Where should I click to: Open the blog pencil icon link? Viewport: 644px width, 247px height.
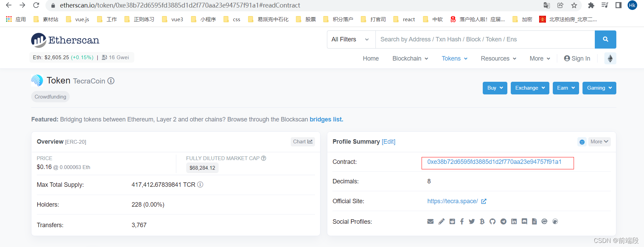tap(441, 221)
